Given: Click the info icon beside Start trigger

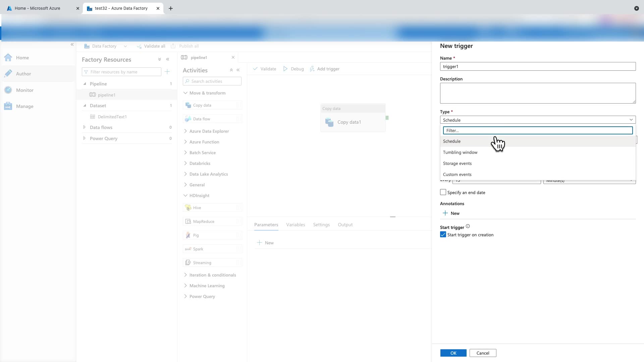Looking at the screenshot, I should click(x=468, y=227).
